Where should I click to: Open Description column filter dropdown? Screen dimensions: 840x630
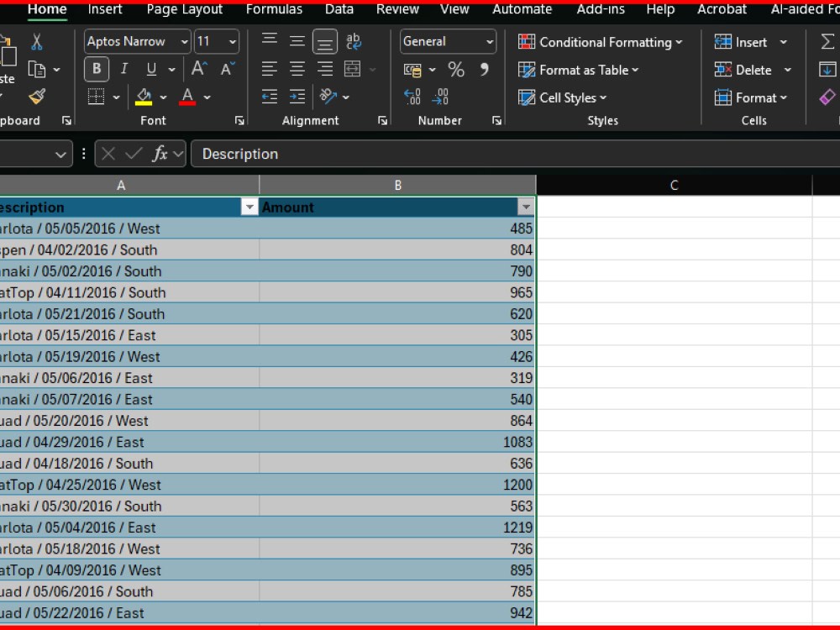(x=249, y=207)
